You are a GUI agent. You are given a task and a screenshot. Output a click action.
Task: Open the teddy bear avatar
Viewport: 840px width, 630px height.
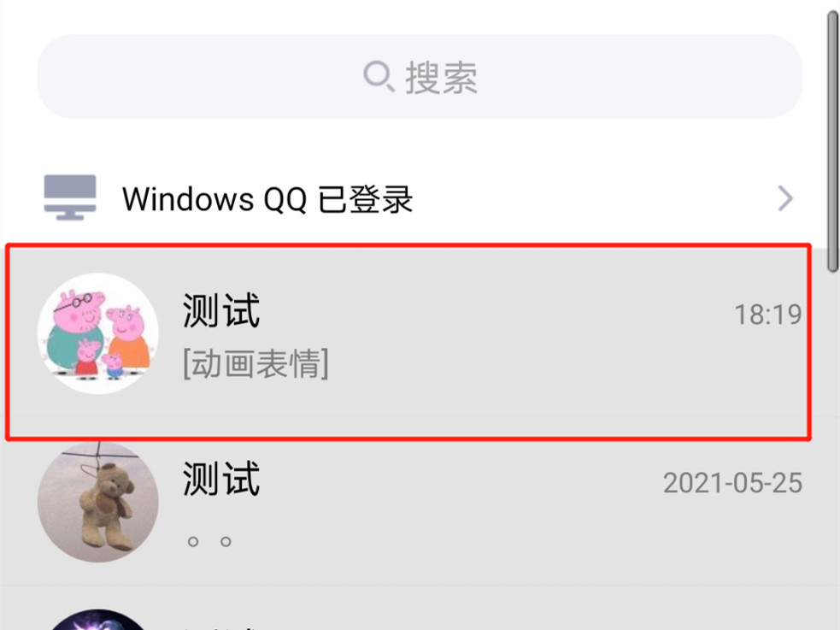pos(98,502)
